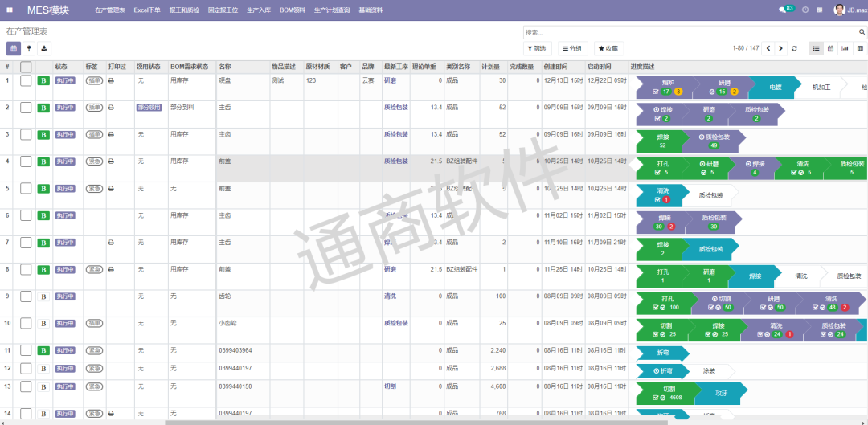The width and height of the screenshot is (868, 425).
Task: Click the refresh icon beside the pager
Action: click(794, 49)
